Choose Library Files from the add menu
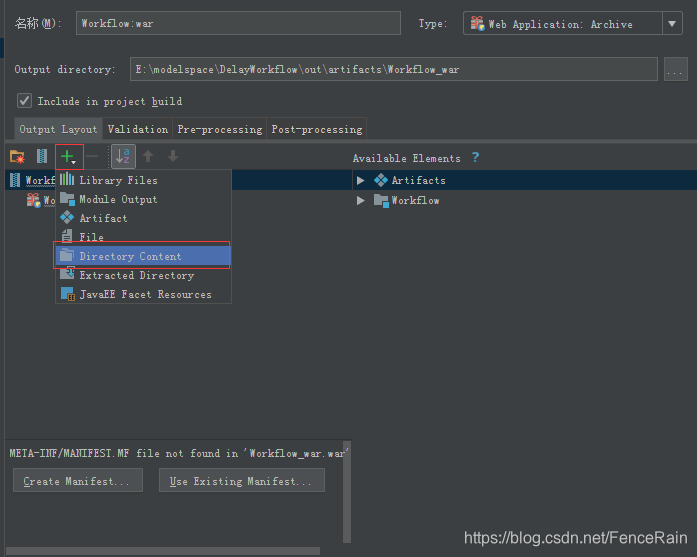The image size is (697, 557). [x=143, y=180]
